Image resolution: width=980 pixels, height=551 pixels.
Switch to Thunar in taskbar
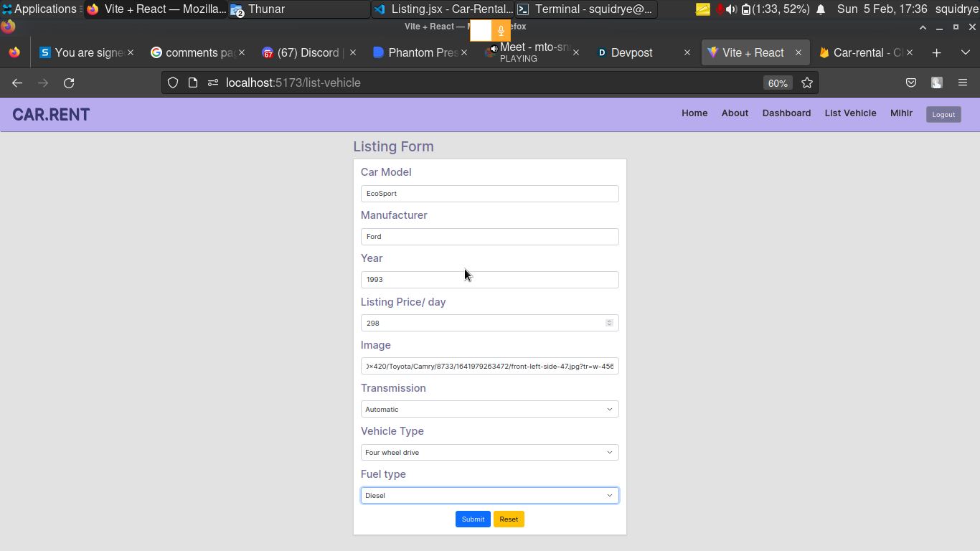click(x=298, y=9)
